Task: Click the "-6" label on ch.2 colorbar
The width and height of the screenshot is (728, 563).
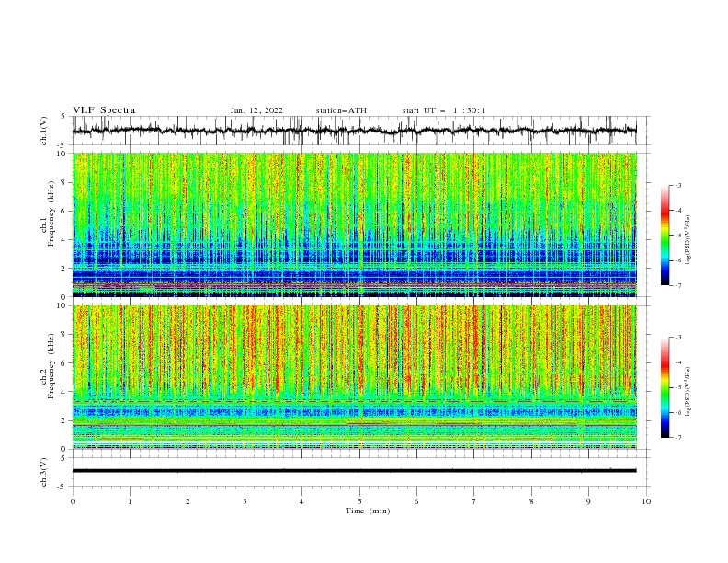Action: point(678,412)
